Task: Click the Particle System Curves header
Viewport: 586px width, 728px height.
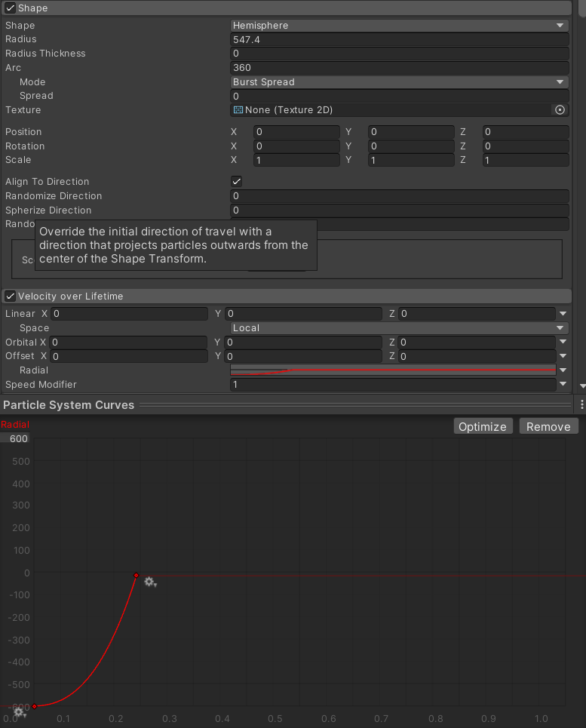Action: (x=69, y=405)
